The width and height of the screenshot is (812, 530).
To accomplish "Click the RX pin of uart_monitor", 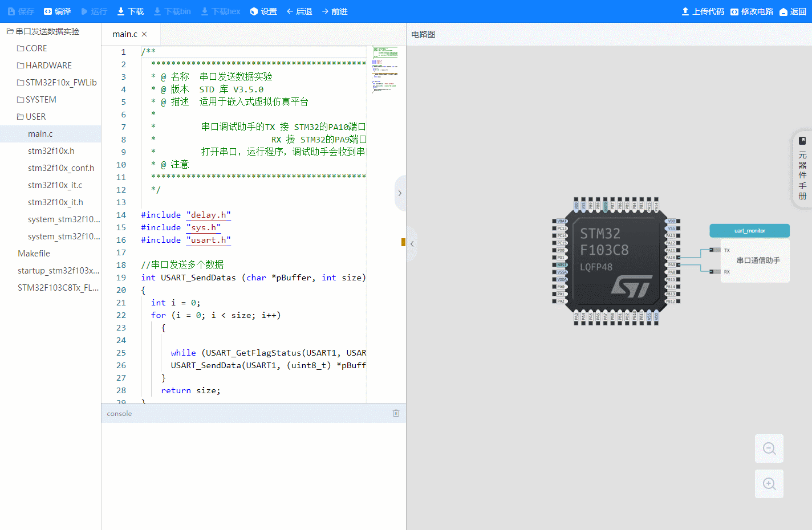I will coord(715,272).
